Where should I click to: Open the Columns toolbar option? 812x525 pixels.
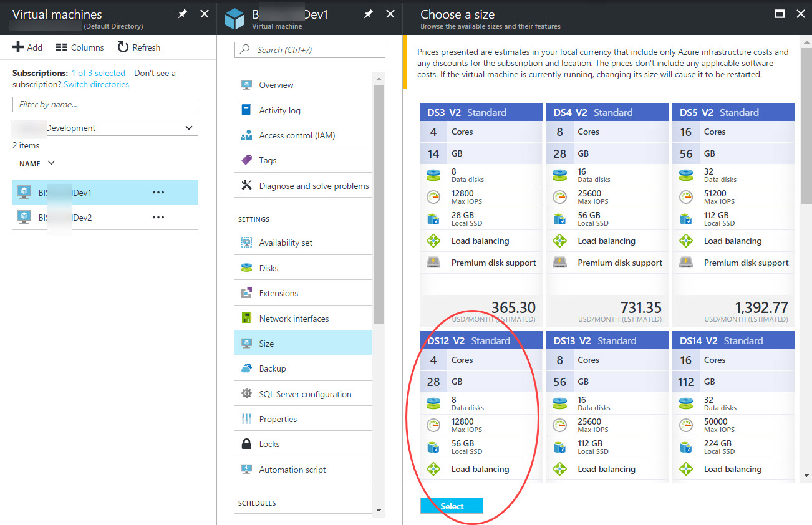pos(79,47)
